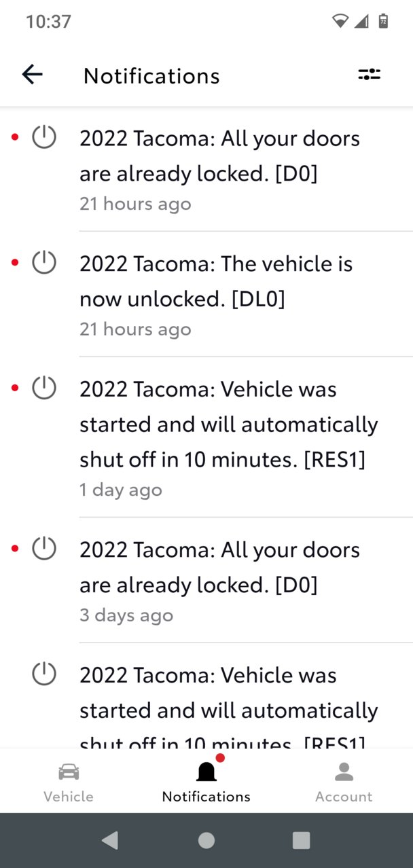413x868 pixels.
Task: Tap the person icon for Account
Action: [x=344, y=772]
